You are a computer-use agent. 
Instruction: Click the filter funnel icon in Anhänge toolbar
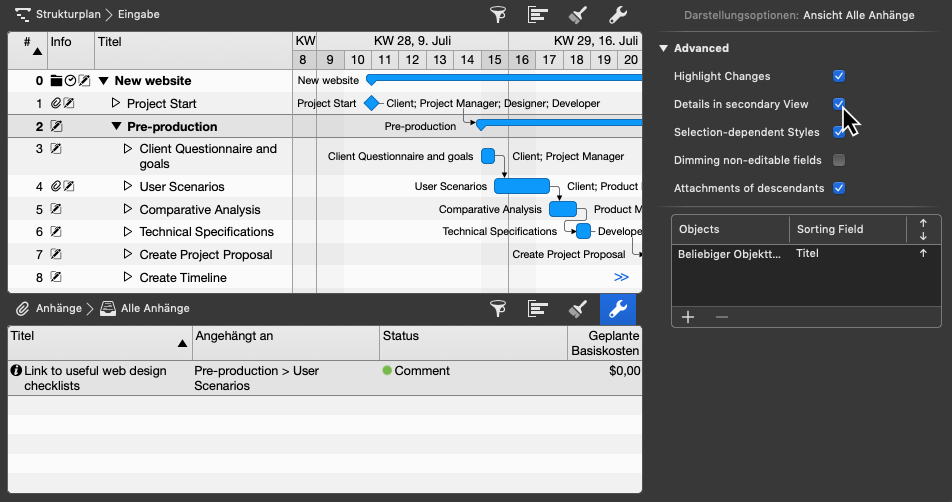tap(498, 309)
